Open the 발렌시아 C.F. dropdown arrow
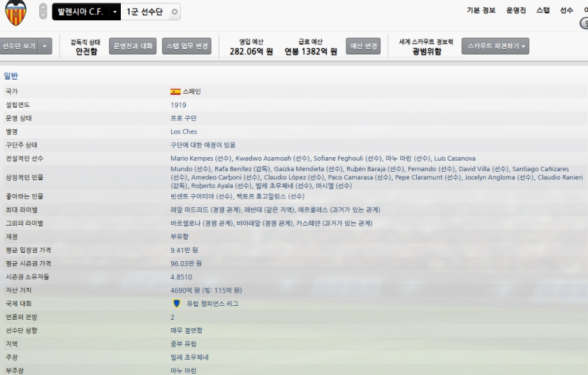Image resolution: width=588 pixels, height=375 pixels. point(115,12)
